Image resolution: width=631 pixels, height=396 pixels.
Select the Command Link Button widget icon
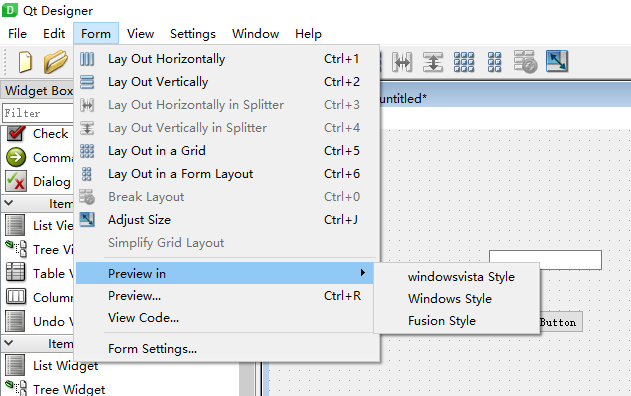click(x=16, y=157)
